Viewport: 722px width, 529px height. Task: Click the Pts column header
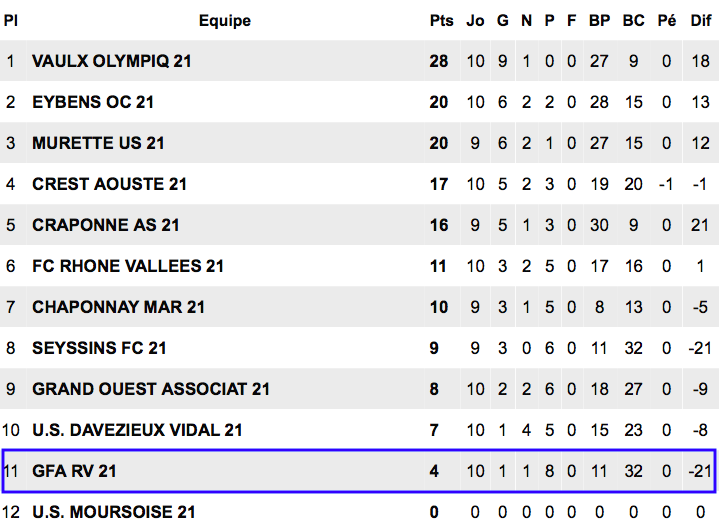441,21
